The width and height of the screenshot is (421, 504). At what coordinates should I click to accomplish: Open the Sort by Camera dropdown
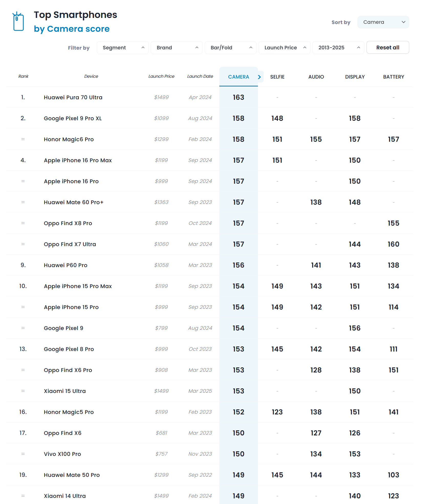click(383, 22)
